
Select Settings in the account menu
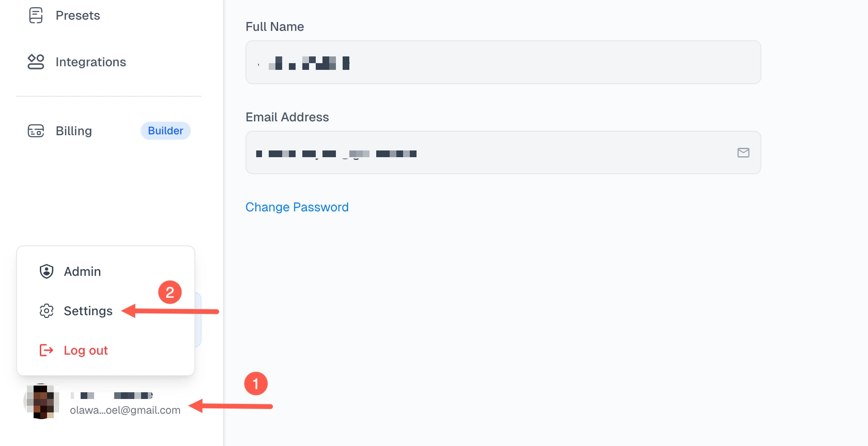coord(88,311)
